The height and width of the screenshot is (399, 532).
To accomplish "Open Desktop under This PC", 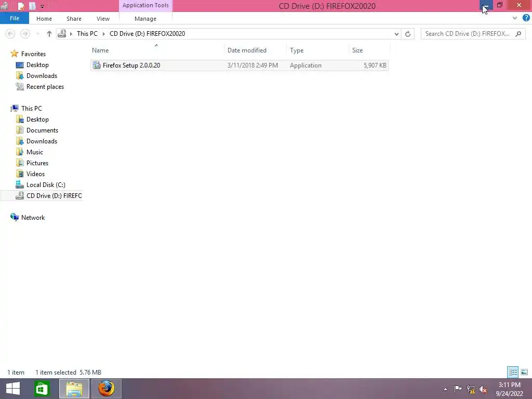I will [37, 119].
